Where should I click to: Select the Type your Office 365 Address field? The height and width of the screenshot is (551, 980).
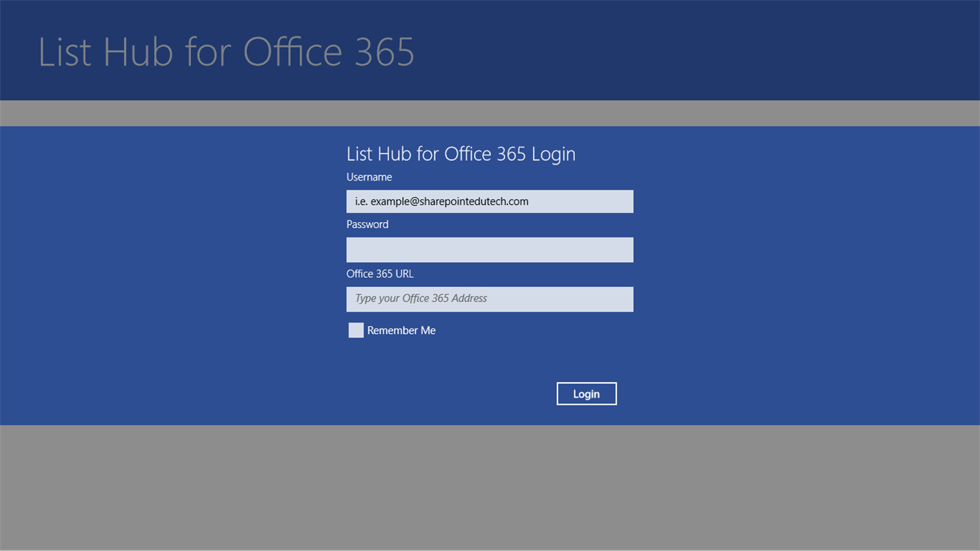(x=490, y=299)
